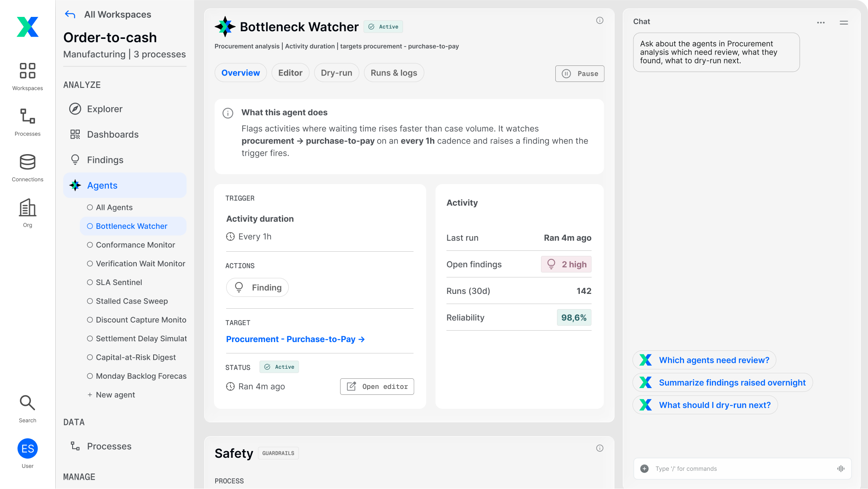Click the Active badge beside title
The width and height of the screenshot is (868, 489).
point(383,27)
